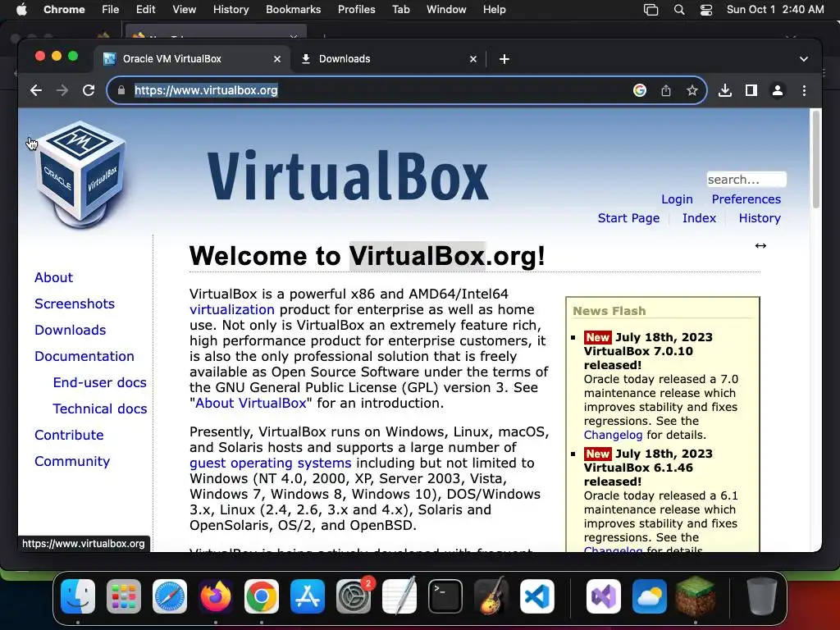
Task: Open a new tab with plus button
Action: (x=504, y=59)
